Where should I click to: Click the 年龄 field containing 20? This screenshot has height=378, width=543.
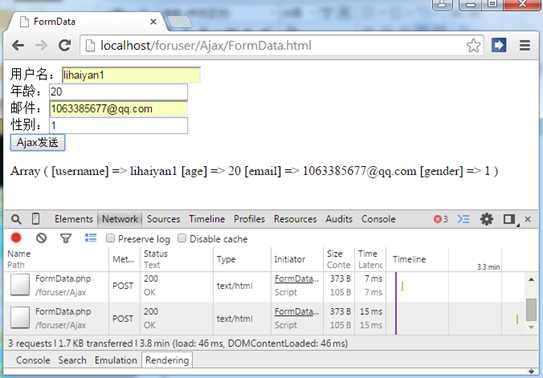pyautogui.click(x=118, y=92)
